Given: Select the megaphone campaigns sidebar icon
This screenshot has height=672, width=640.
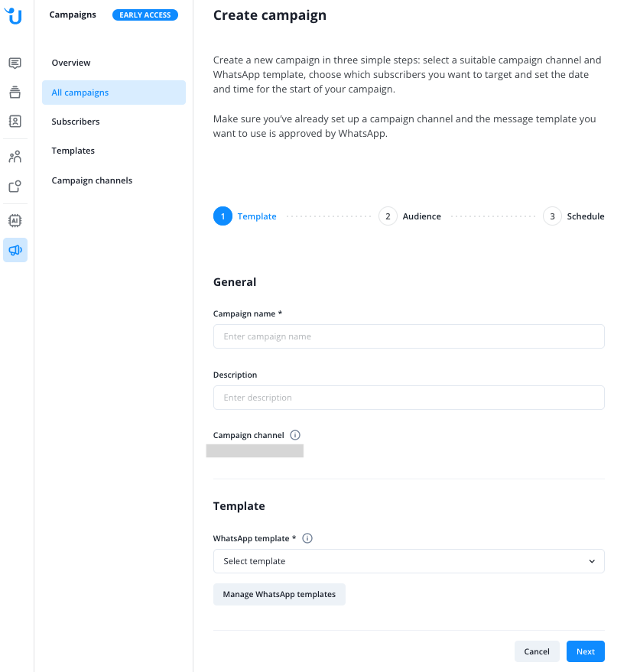Looking at the screenshot, I should pyautogui.click(x=15, y=250).
